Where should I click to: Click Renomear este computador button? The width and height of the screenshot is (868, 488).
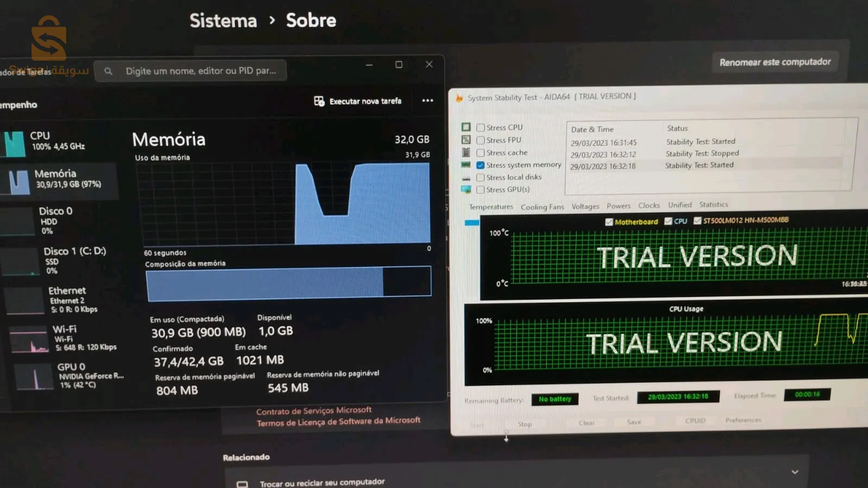775,62
